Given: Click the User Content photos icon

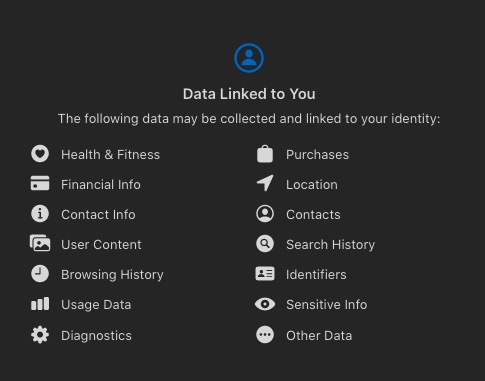Looking at the screenshot, I should 40,243.
